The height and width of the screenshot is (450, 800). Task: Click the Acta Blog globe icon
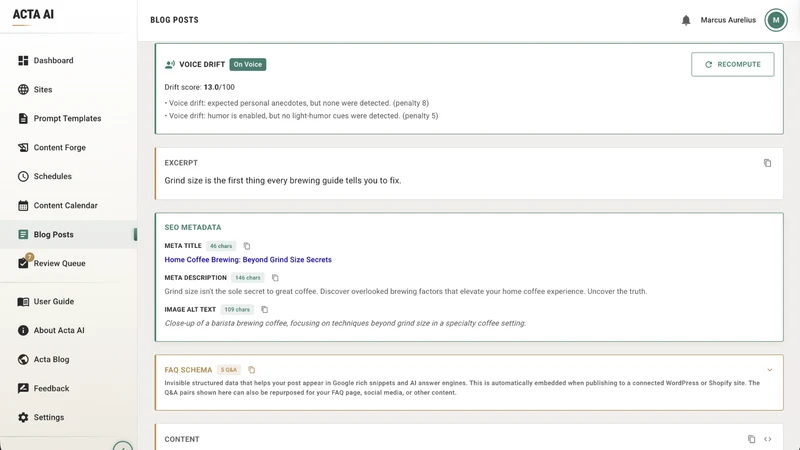(x=23, y=359)
